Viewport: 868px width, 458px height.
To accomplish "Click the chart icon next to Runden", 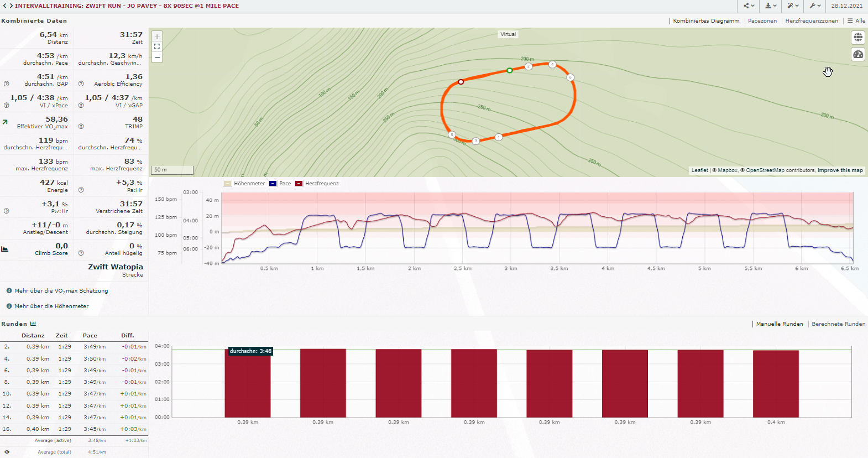I will click(33, 324).
